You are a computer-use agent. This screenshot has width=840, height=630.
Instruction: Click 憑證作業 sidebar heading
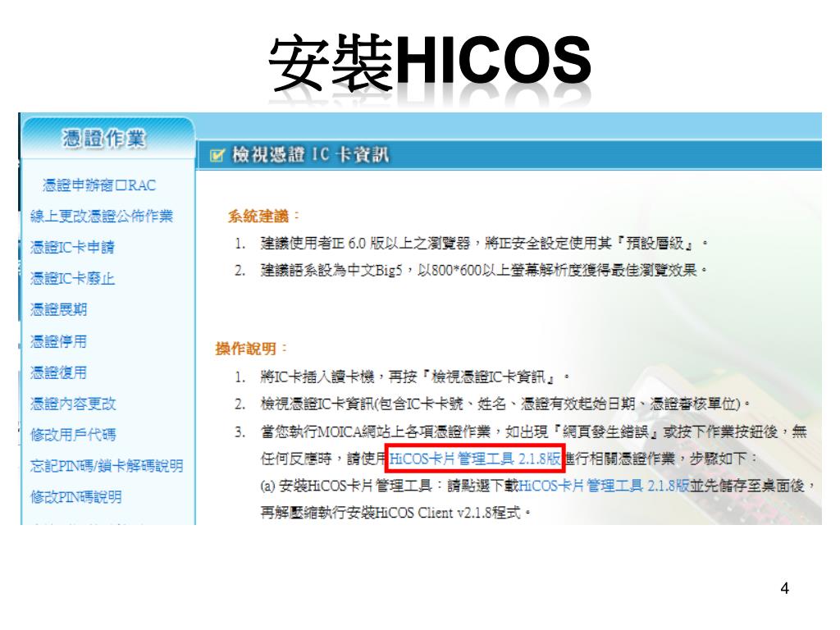(x=104, y=138)
